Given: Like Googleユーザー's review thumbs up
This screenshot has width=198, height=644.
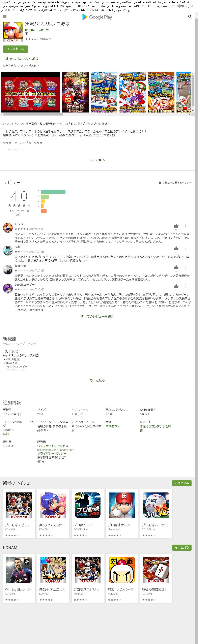Looking at the screenshot, I should [176, 287].
